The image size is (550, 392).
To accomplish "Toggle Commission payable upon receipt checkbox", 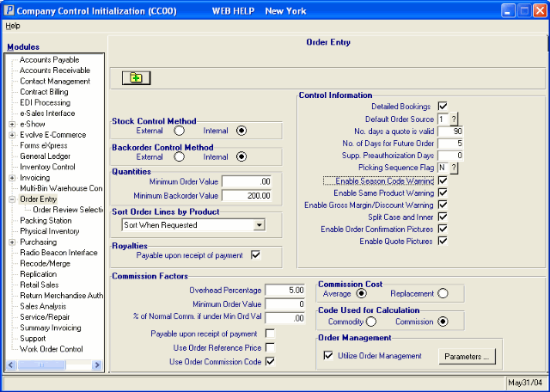I will (270, 334).
